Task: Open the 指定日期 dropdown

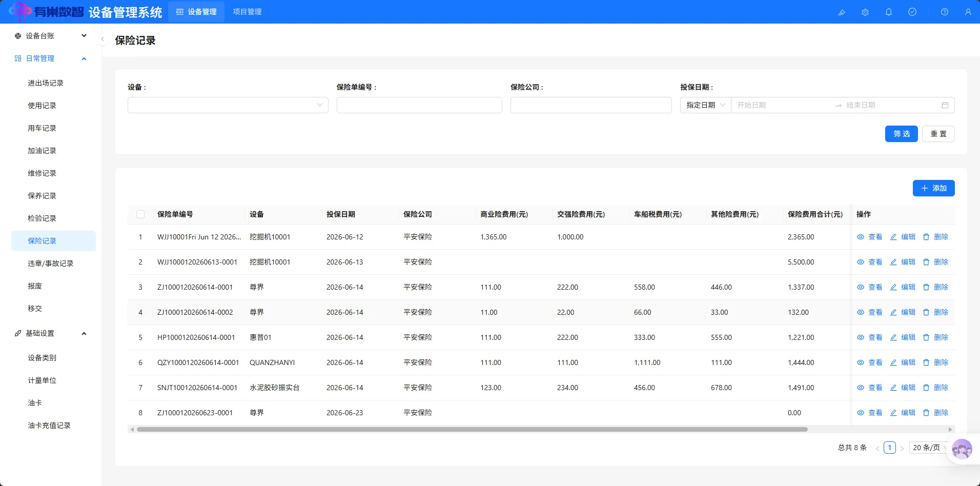Action: click(x=706, y=105)
